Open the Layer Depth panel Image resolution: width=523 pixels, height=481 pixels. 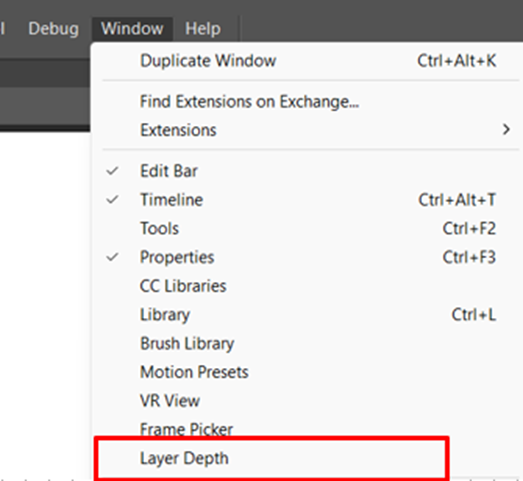311,458
